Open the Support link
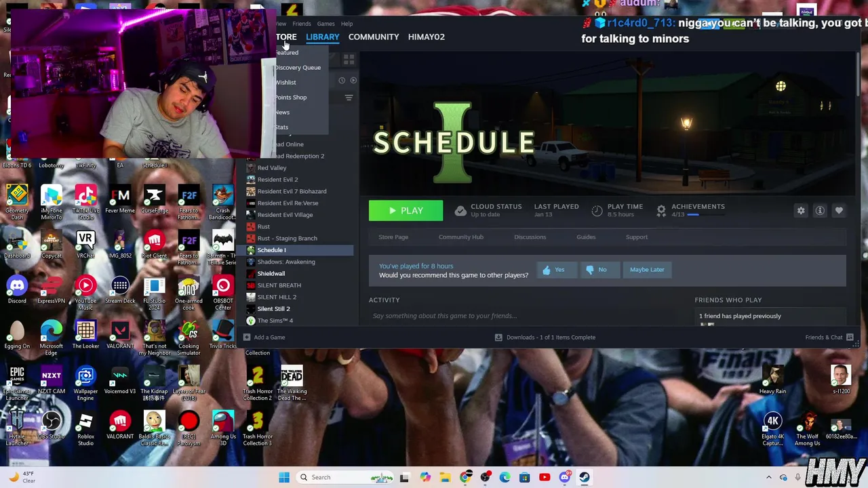The height and width of the screenshot is (488, 868). 637,237
